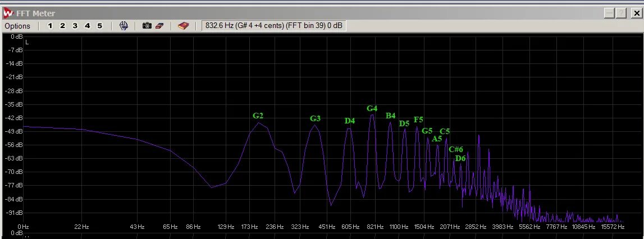Click the L channel indicator
Image resolution: width=644 pixels, height=239 pixels.
[27, 42]
